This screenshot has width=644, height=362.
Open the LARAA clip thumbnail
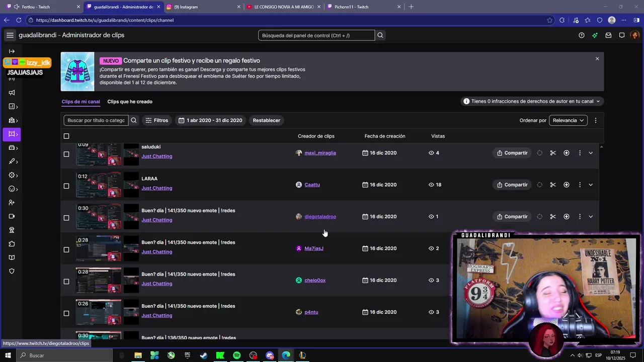point(99,185)
